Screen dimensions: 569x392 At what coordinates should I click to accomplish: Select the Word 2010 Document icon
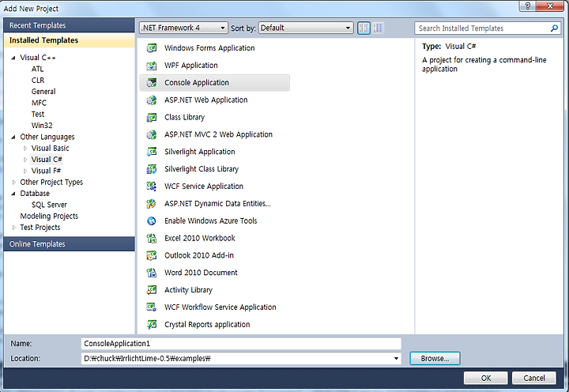pos(151,273)
